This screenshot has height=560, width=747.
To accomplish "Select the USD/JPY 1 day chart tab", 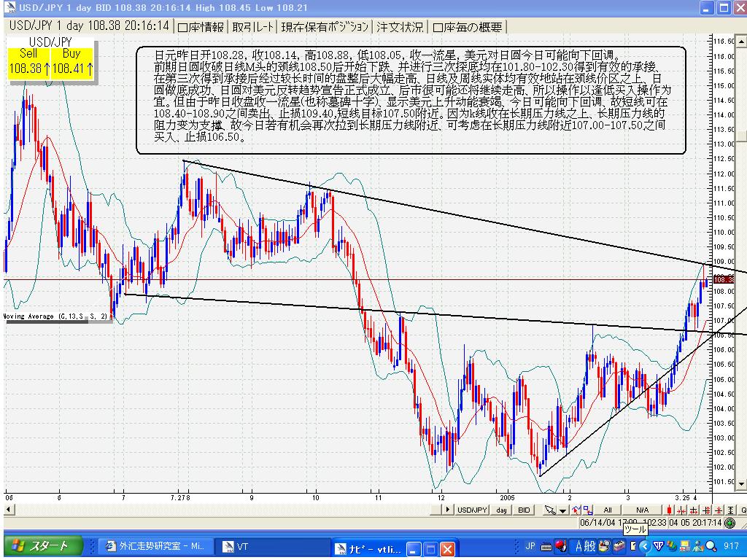I will pyautogui.click(x=89, y=26).
